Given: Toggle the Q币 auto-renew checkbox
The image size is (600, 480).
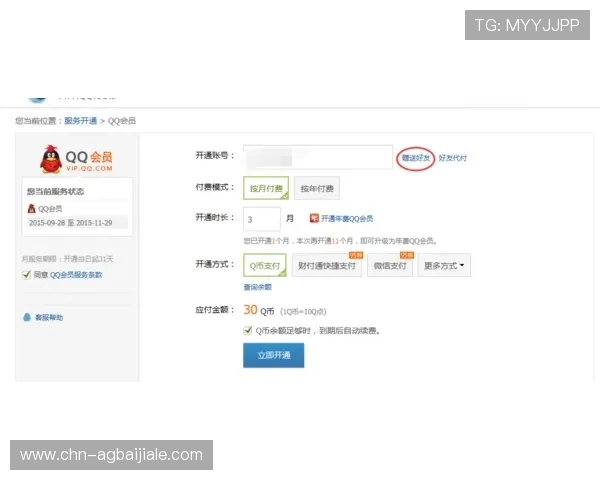Looking at the screenshot, I should tap(248, 330).
